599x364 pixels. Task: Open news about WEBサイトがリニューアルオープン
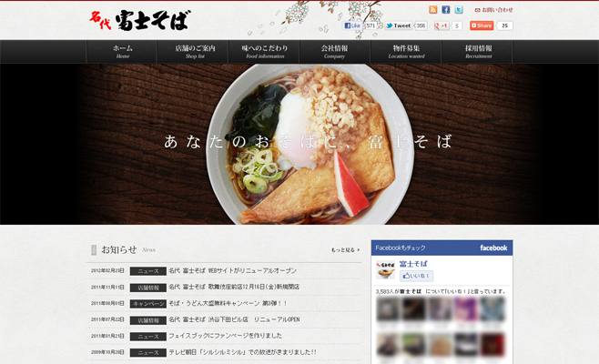tap(232, 270)
